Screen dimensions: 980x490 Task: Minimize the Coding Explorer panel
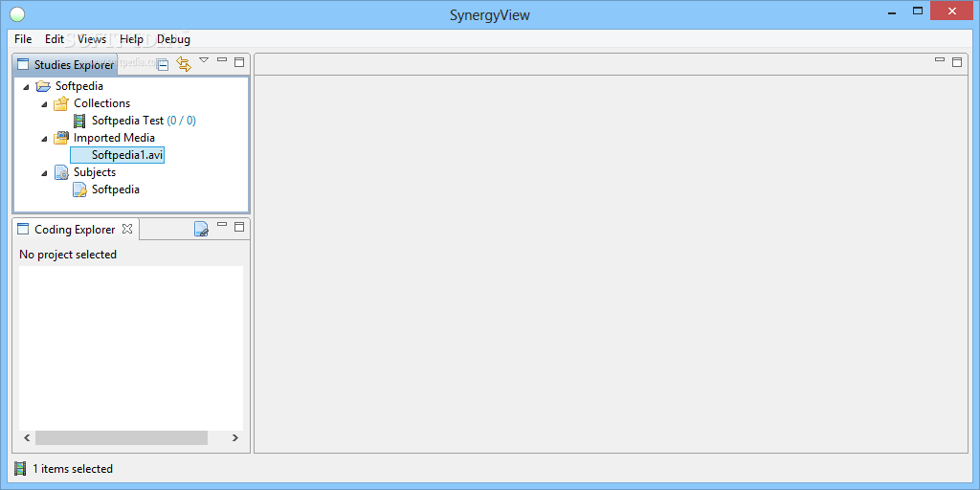(x=222, y=224)
